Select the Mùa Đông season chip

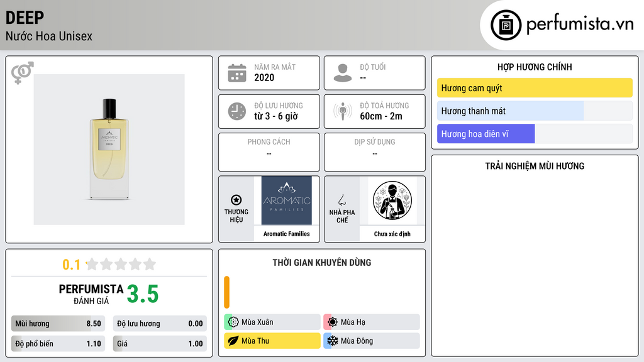tap(372, 341)
